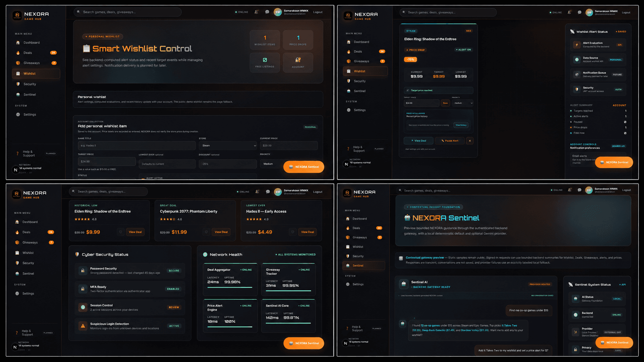Click the Suspicious Login Detection warning icon

(83, 326)
